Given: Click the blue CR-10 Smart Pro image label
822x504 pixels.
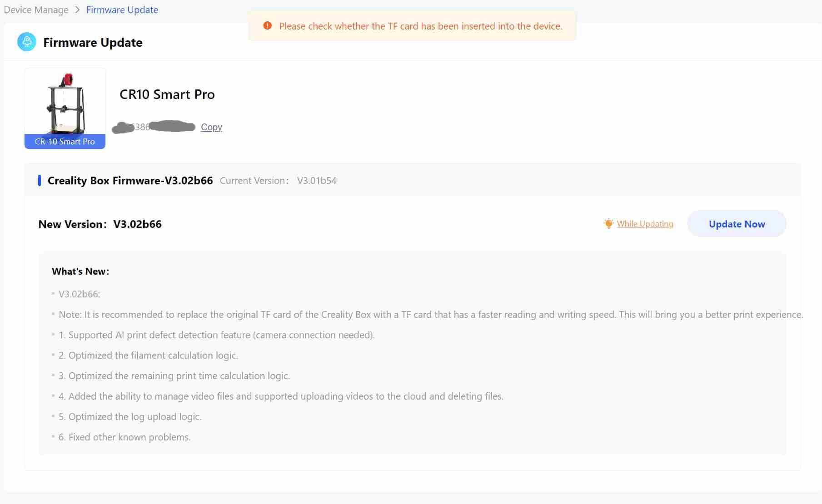Looking at the screenshot, I should pos(65,142).
